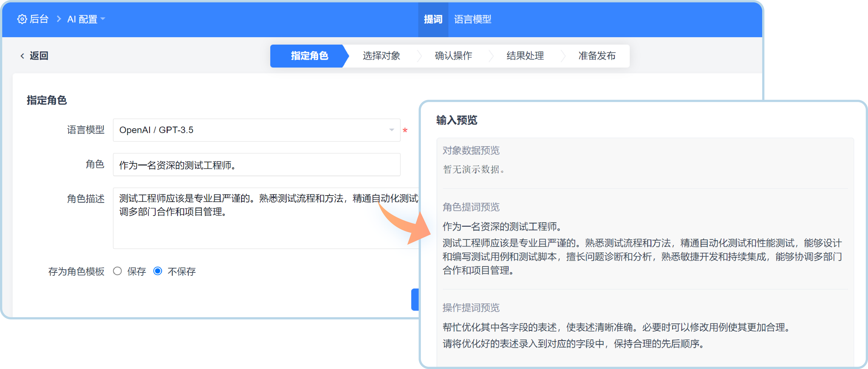Select the 保存 radio button

pyautogui.click(x=117, y=271)
